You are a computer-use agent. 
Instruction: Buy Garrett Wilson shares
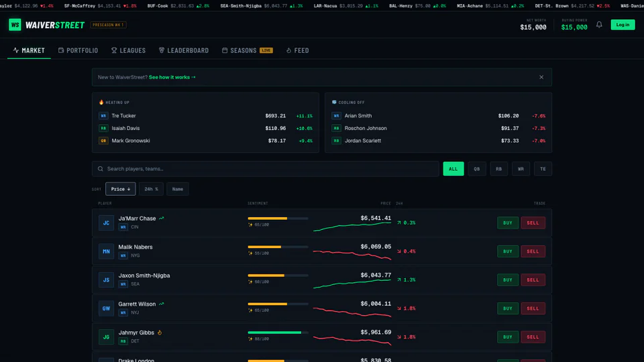pos(508,308)
